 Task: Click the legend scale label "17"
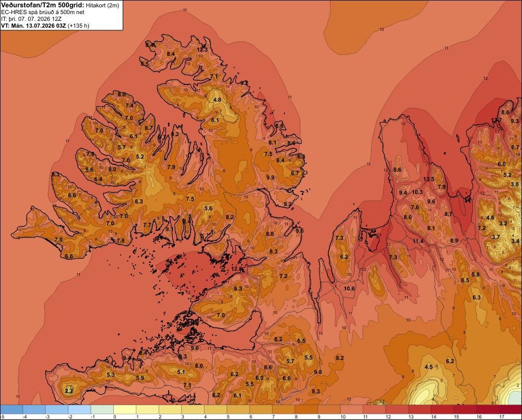tap(502, 417)
